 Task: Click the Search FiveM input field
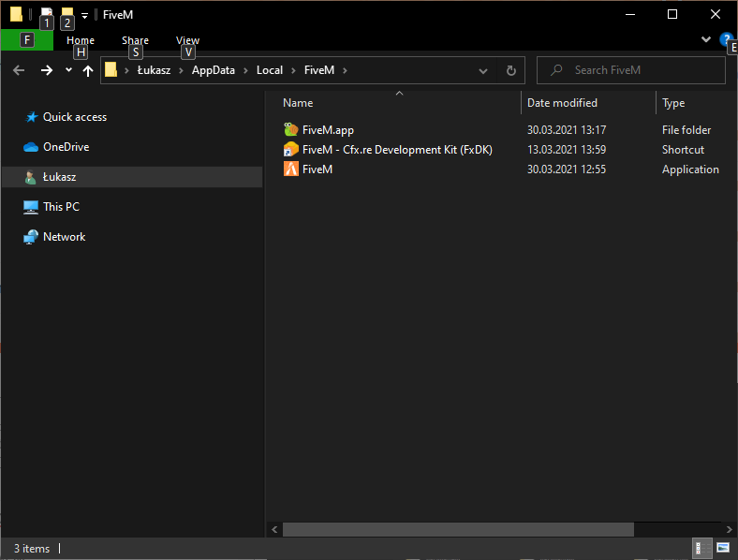click(x=630, y=70)
